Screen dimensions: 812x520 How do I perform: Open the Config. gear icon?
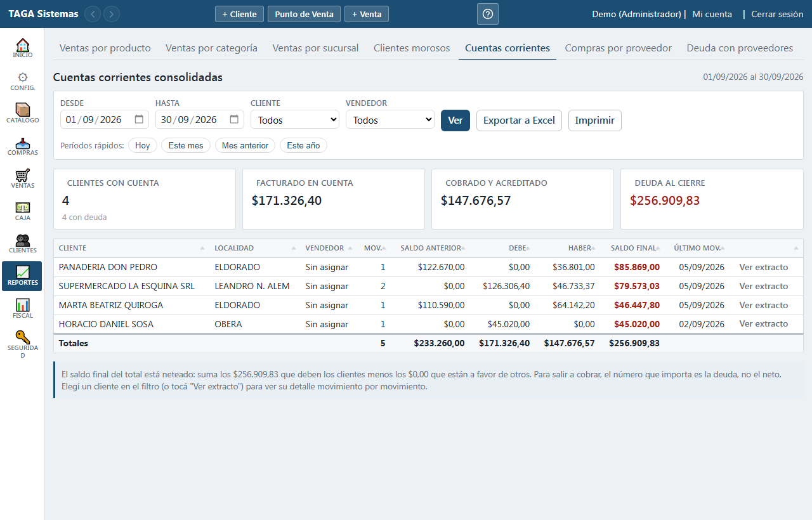pos(22,81)
